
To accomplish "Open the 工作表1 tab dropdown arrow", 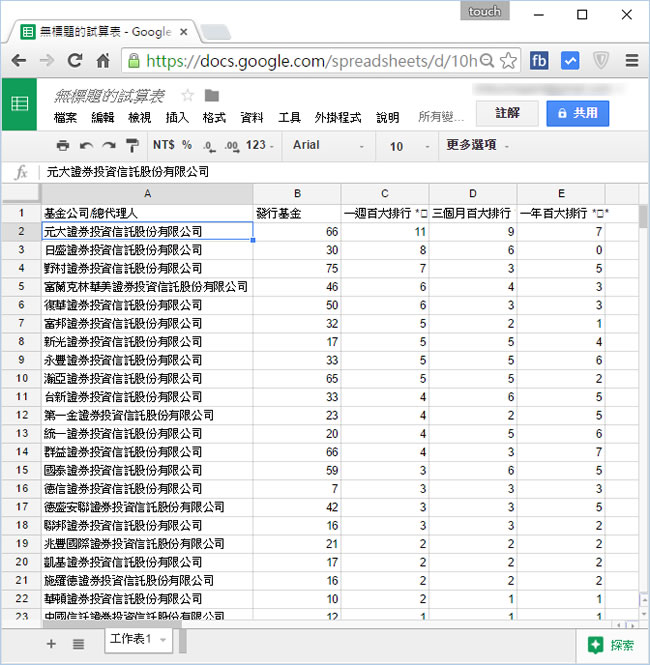I will click(x=163, y=640).
